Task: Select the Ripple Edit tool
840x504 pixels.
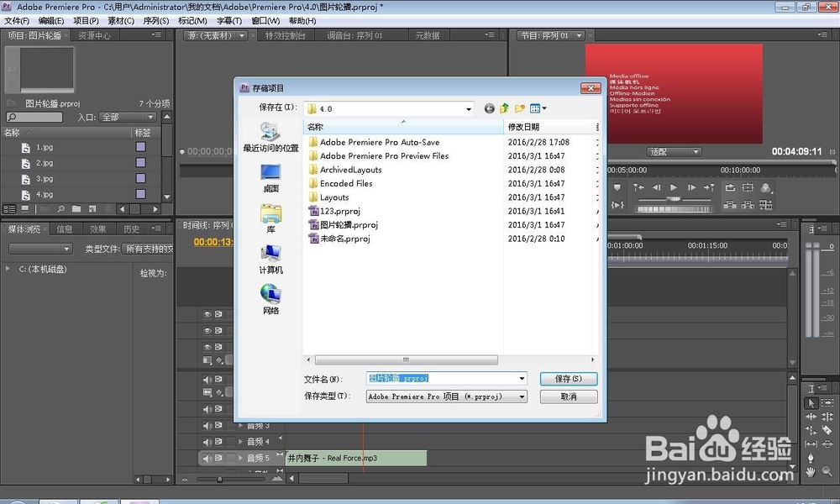Action: [x=811, y=417]
